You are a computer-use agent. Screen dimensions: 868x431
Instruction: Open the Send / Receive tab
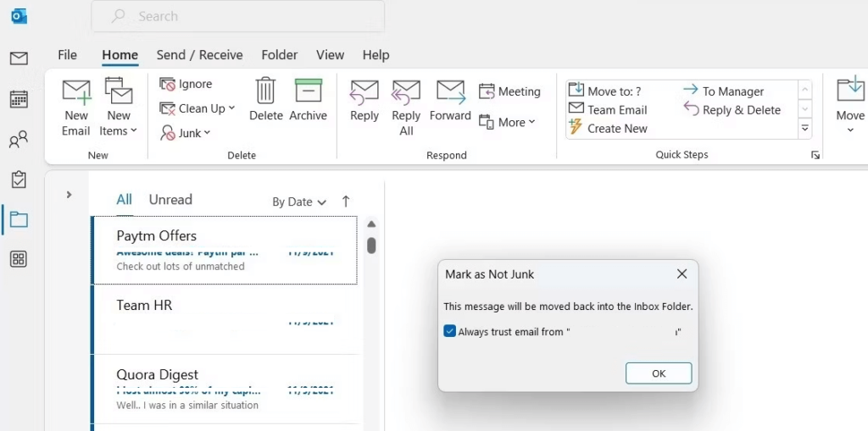[x=199, y=55]
